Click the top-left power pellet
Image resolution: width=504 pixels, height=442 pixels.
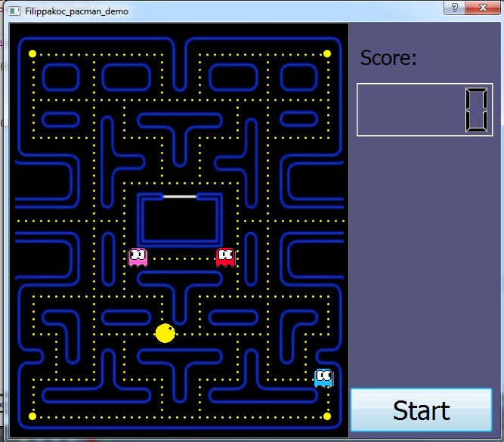point(32,54)
